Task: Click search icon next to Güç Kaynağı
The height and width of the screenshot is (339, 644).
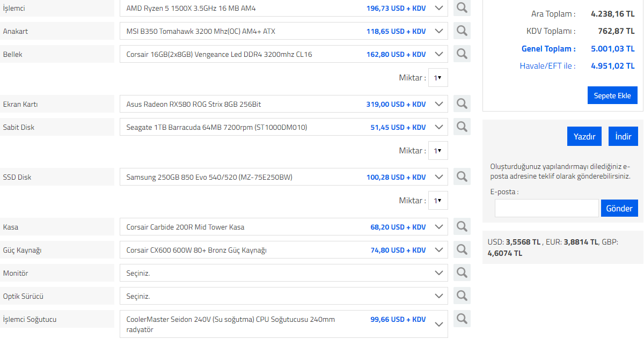Action: point(462,250)
